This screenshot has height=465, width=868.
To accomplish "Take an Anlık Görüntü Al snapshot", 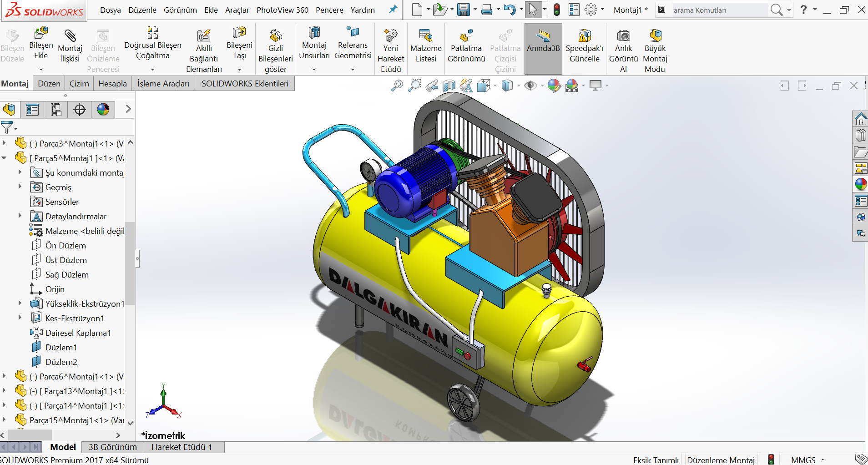I will tap(624, 51).
